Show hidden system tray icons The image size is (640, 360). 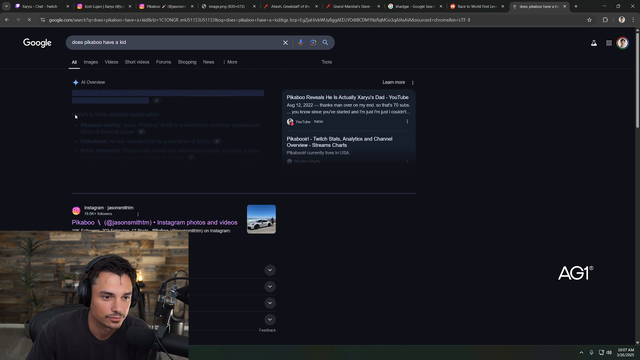(x=581, y=352)
